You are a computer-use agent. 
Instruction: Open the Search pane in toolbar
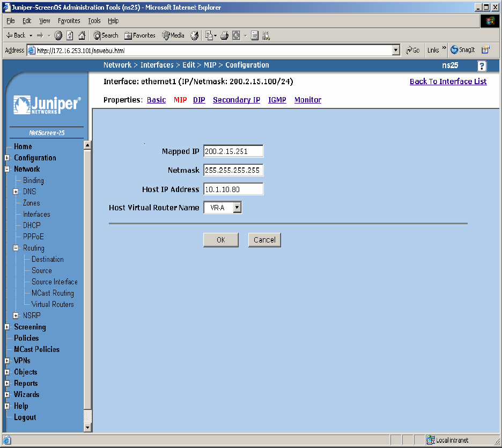pyautogui.click(x=106, y=35)
